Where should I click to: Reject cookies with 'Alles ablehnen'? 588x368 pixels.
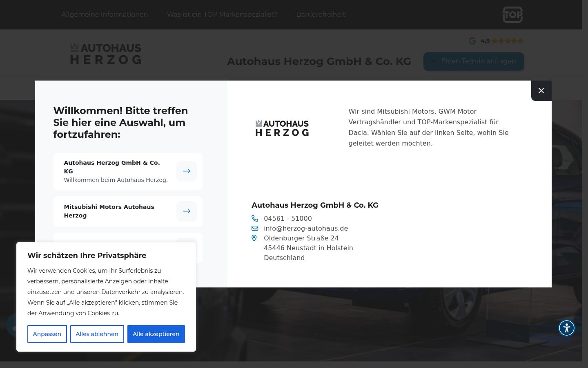pyautogui.click(x=97, y=334)
